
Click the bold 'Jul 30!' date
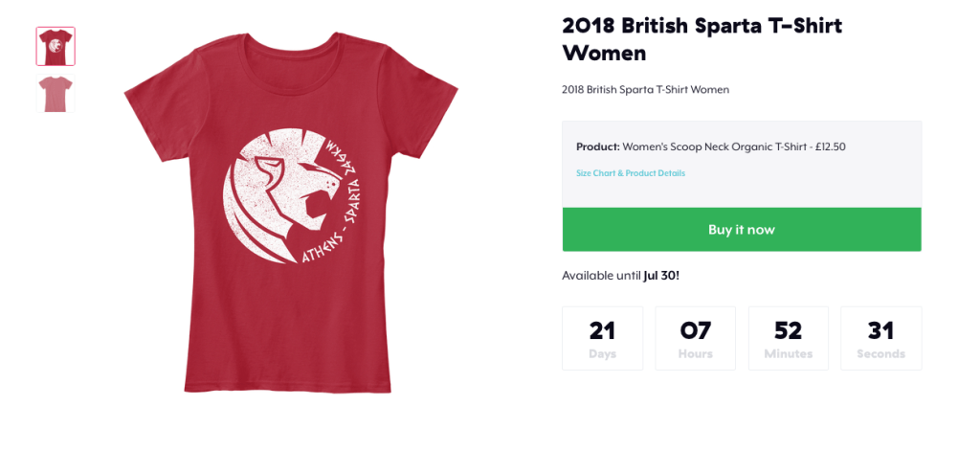[661, 276]
